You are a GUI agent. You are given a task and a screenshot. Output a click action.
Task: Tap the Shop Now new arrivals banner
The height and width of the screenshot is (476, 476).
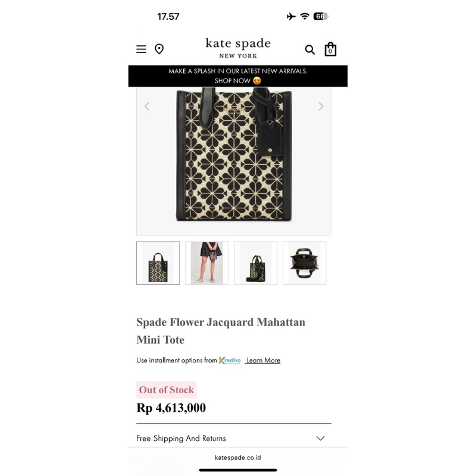click(238, 76)
